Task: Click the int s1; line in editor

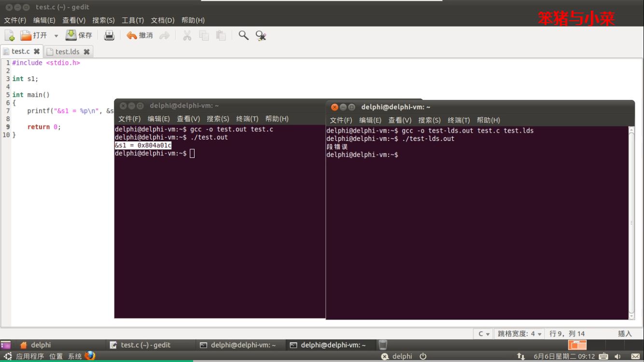Action: coord(25,79)
